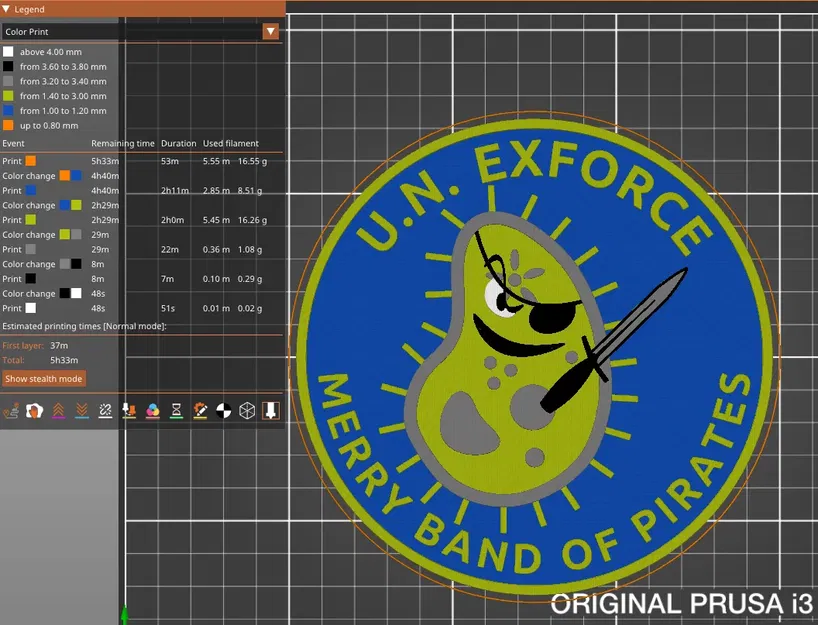Toggle pause prints hourglass icon

point(175,410)
